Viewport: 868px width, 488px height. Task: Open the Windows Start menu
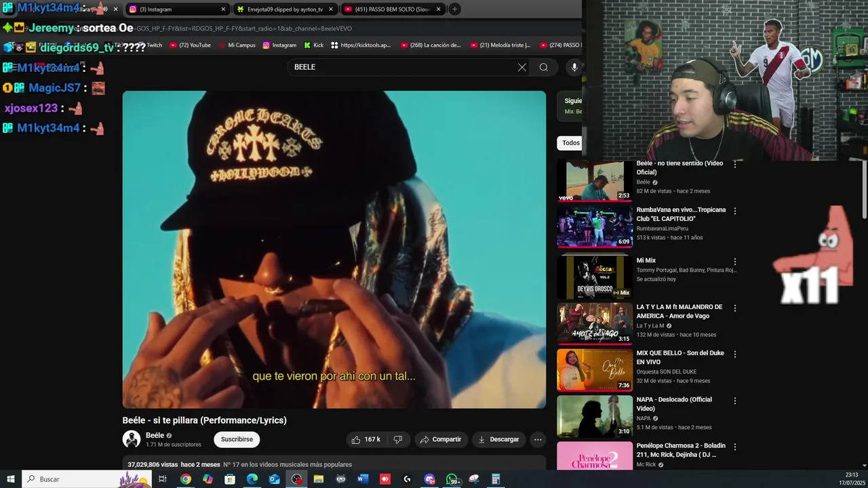pyautogui.click(x=11, y=479)
